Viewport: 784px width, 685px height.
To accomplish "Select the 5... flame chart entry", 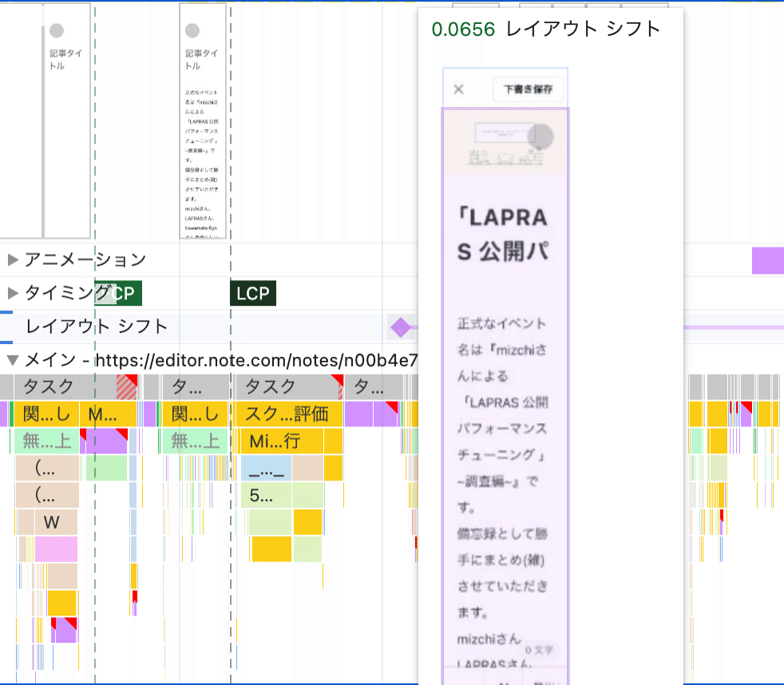I will [266, 495].
